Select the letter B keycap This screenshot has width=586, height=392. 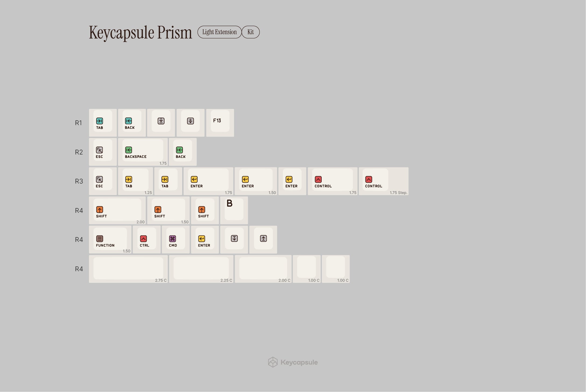click(x=234, y=210)
